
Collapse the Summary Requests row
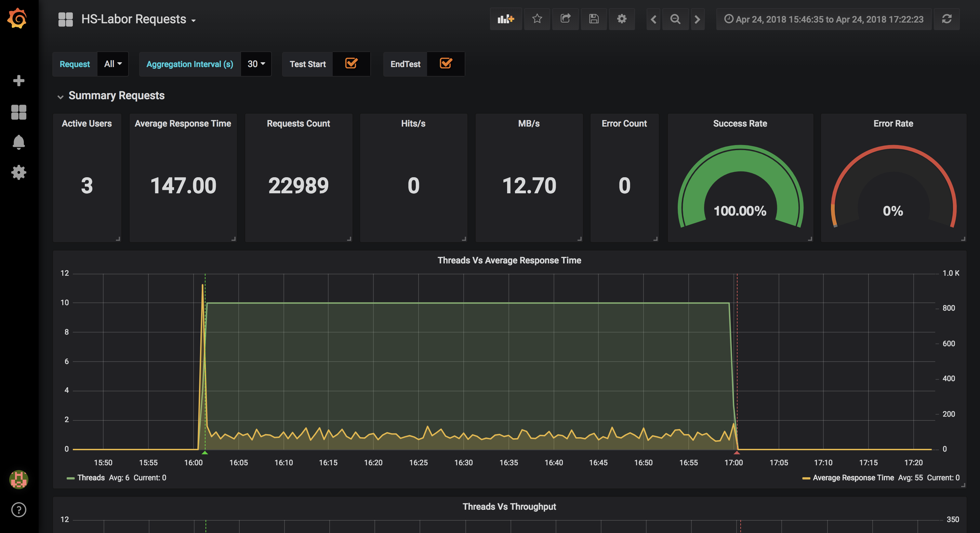pyautogui.click(x=116, y=95)
